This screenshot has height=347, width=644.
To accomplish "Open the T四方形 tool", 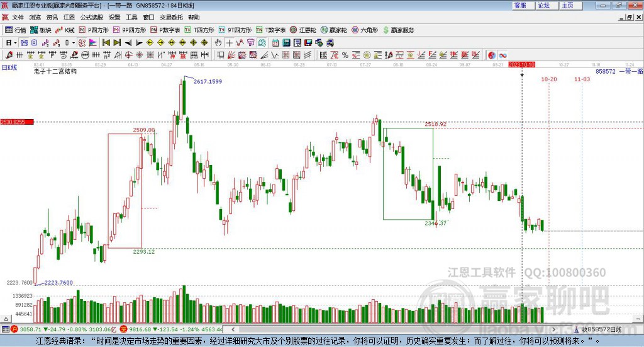I will click(x=199, y=30).
